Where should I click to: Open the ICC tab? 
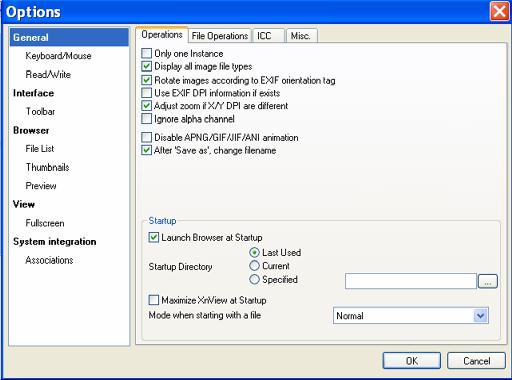(x=269, y=36)
